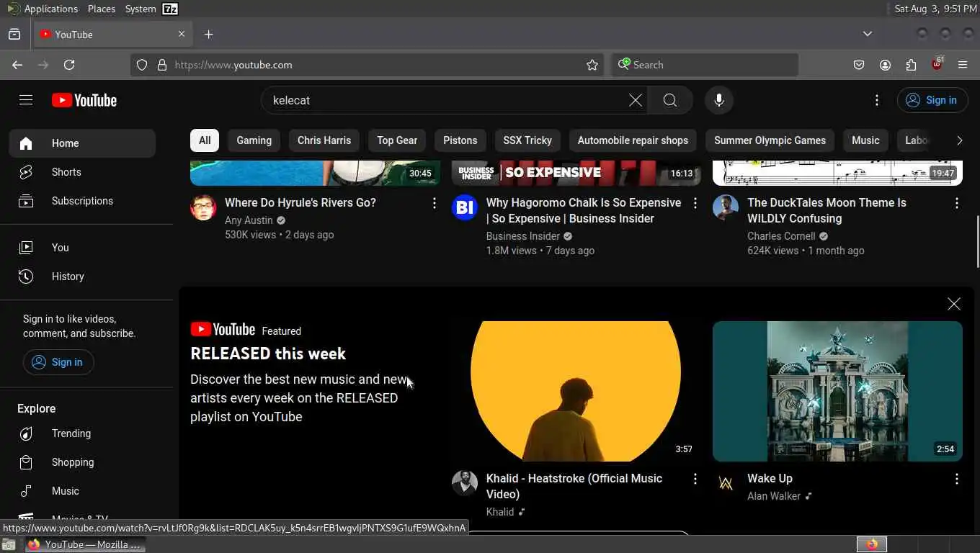Click the YouTube logo
980x553 pixels.
84,100
